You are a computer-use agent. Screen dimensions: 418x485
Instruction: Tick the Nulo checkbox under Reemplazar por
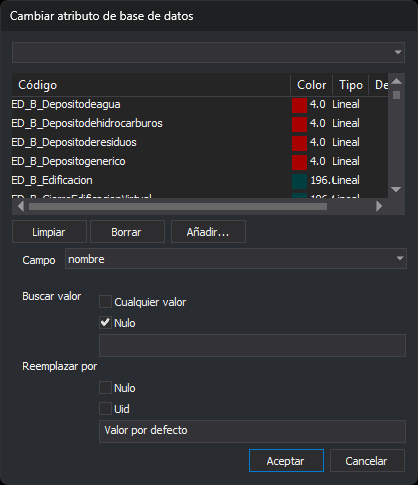(105, 388)
